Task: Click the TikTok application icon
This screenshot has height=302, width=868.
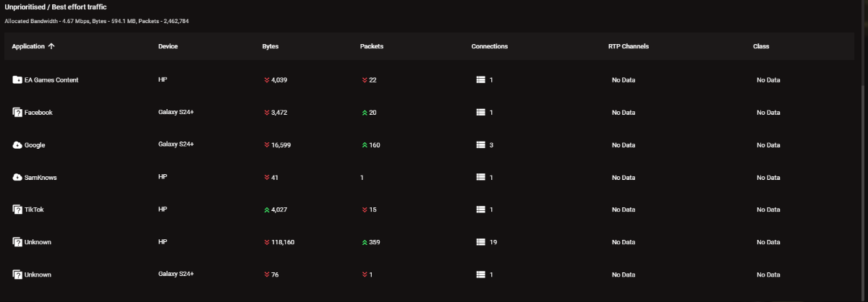Action: click(17, 210)
